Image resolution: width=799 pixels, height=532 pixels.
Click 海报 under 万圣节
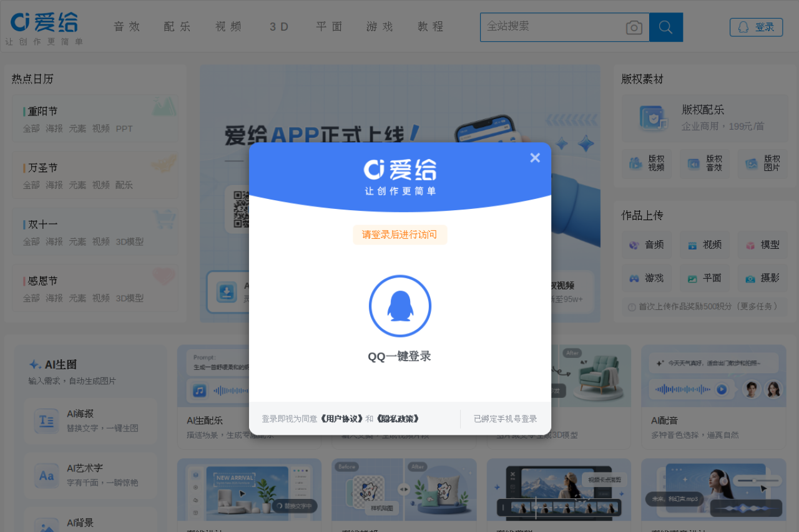(x=54, y=185)
